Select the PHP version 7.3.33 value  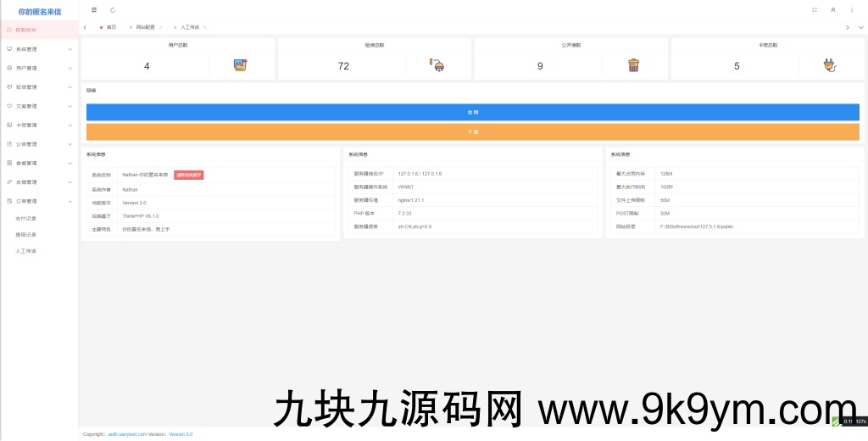(404, 214)
